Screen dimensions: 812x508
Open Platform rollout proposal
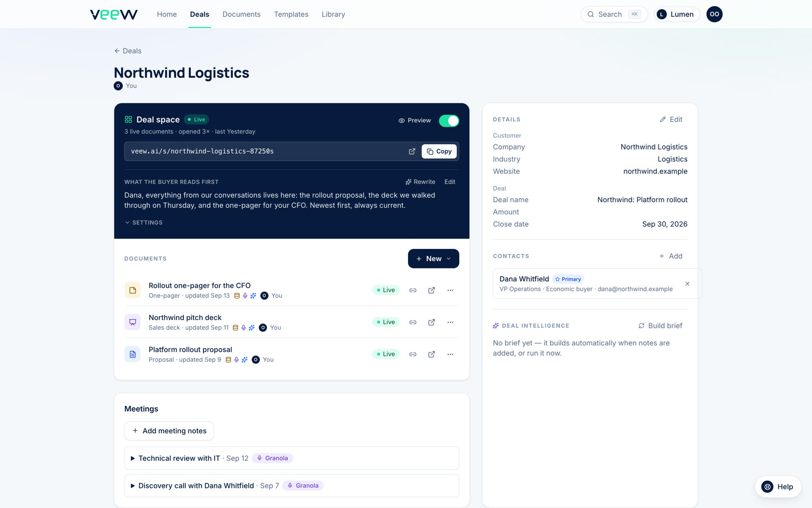pyautogui.click(x=190, y=350)
